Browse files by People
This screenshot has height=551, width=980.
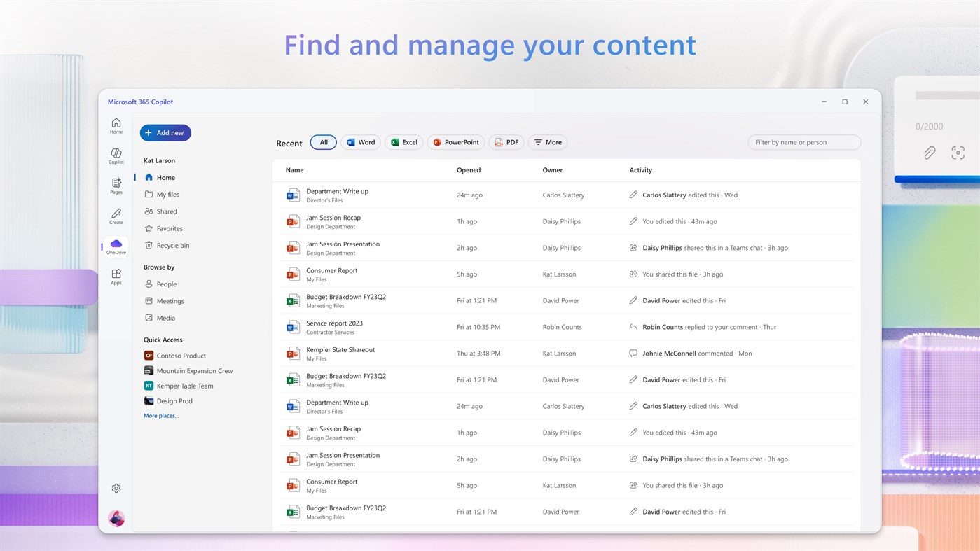[167, 284]
